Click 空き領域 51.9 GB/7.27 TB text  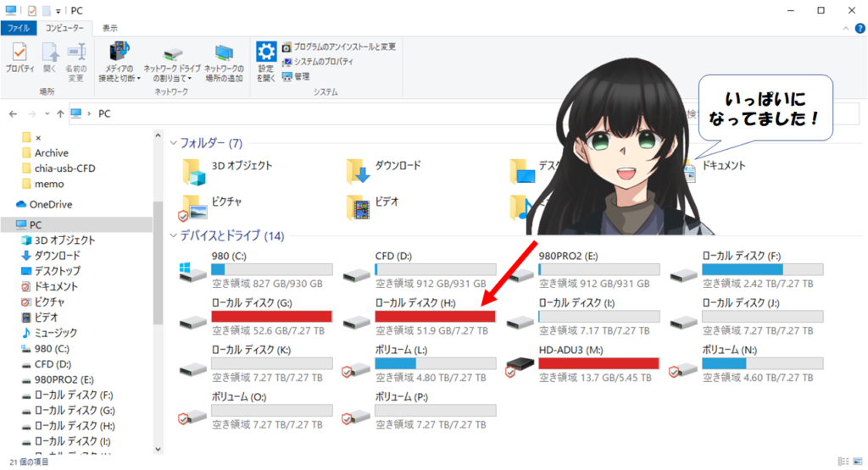pyautogui.click(x=431, y=330)
